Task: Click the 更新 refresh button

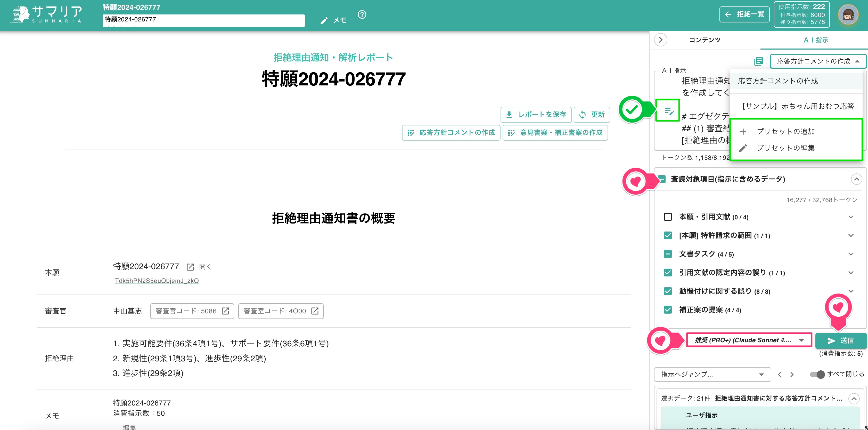Action: click(x=592, y=115)
